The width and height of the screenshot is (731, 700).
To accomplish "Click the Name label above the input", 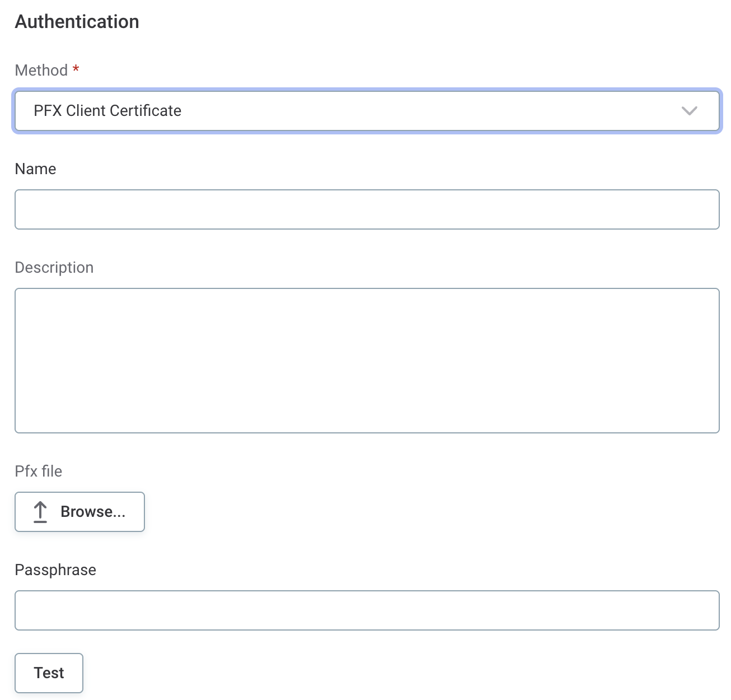I will pyautogui.click(x=35, y=169).
